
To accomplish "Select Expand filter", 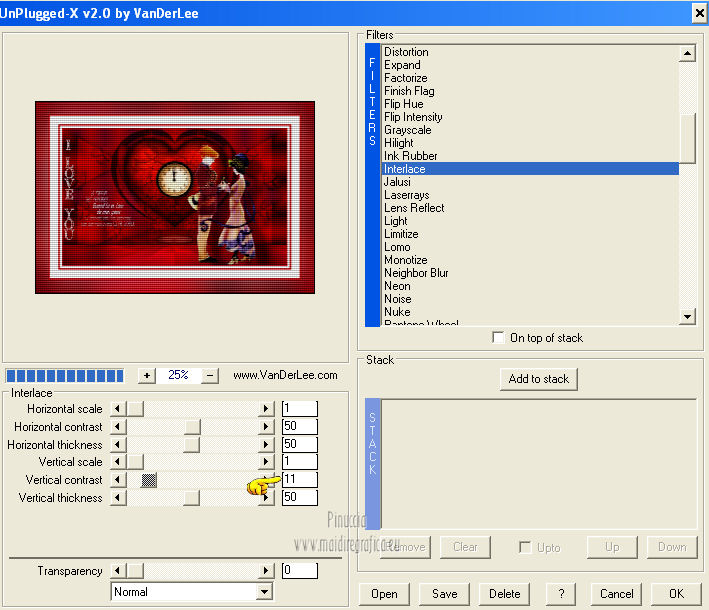I will pos(530,65).
